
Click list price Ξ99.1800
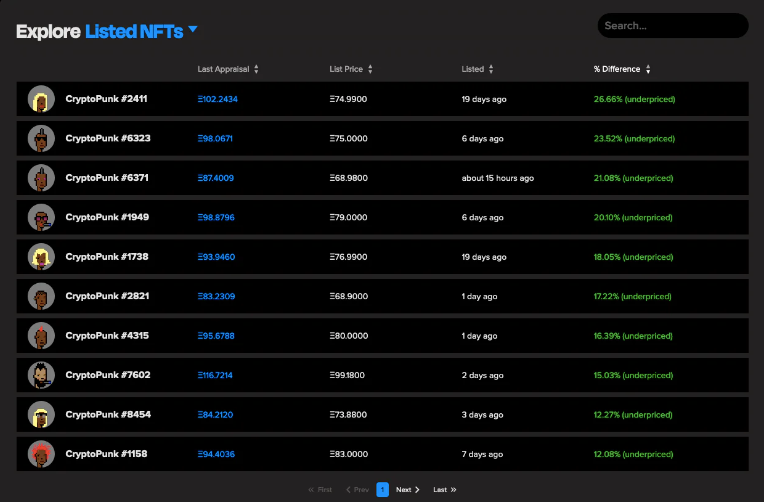pyautogui.click(x=347, y=375)
